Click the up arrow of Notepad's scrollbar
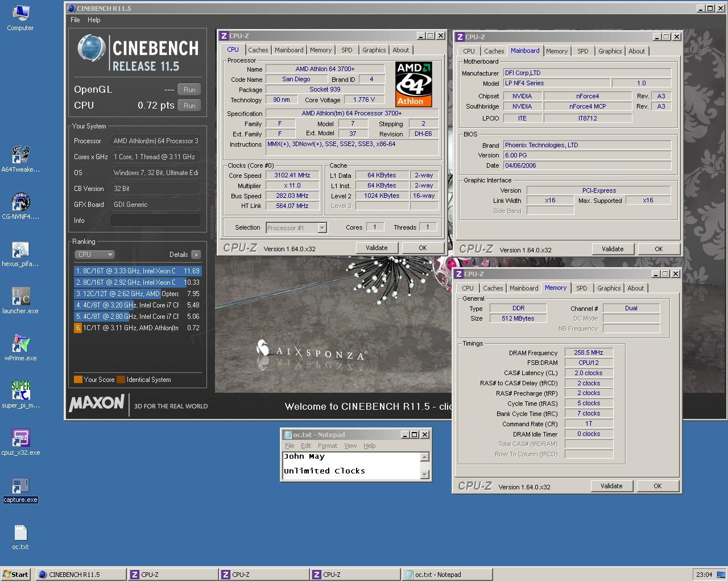Screen dimensions: 728x582 (x=424, y=457)
